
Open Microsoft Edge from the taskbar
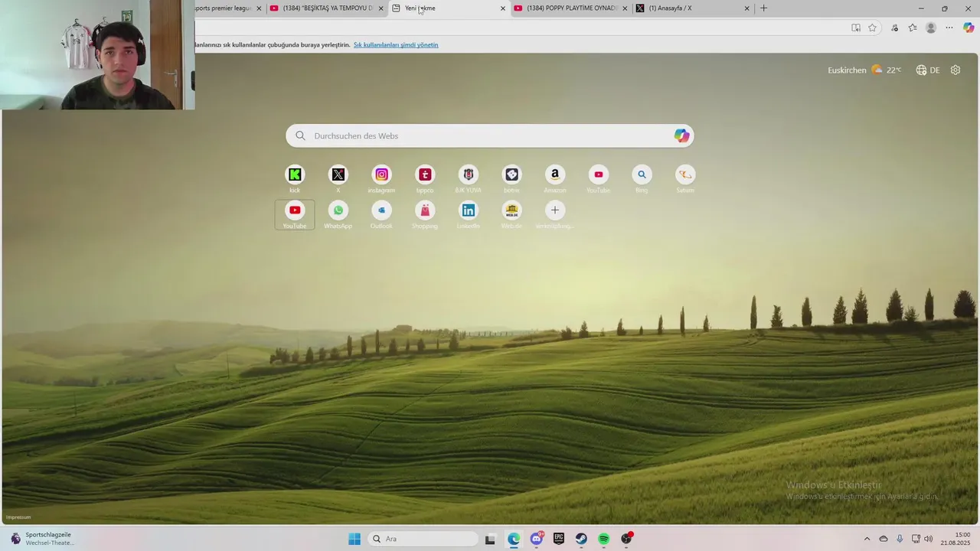point(513,539)
